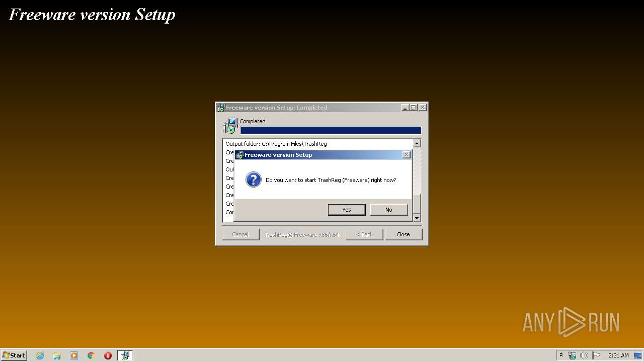Open the File Explorer taskbar icon
The image size is (644, 362).
point(57,355)
